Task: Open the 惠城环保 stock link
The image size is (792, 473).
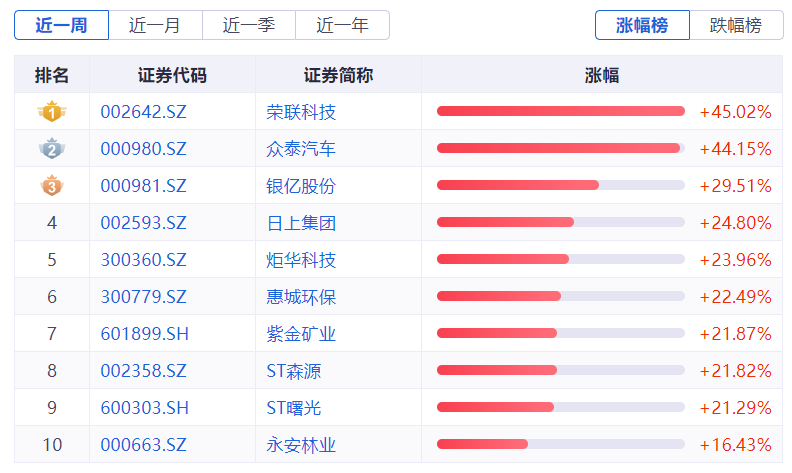Action: pyautogui.click(x=301, y=297)
